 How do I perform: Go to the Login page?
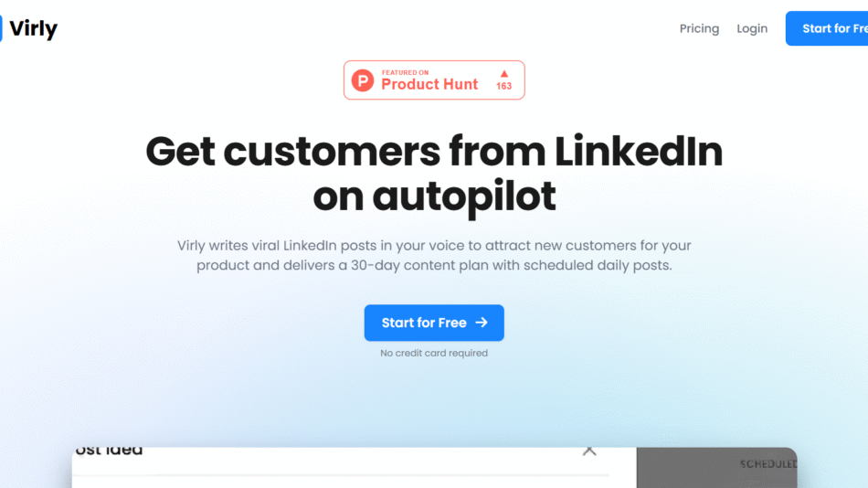tap(752, 28)
